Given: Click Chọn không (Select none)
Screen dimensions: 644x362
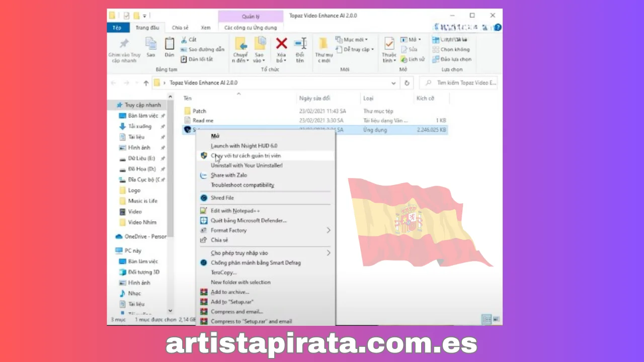Looking at the screenshot, I should 451,49.
